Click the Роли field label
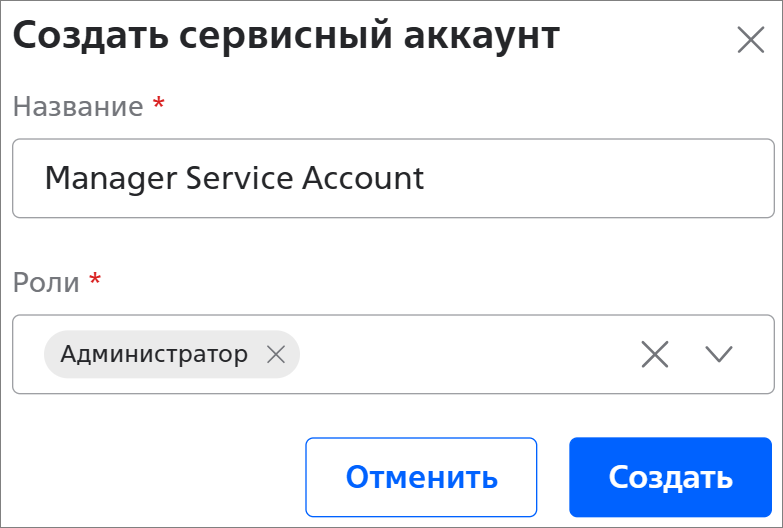The width and height of the screenshot is (783, 528). [46, 282]
